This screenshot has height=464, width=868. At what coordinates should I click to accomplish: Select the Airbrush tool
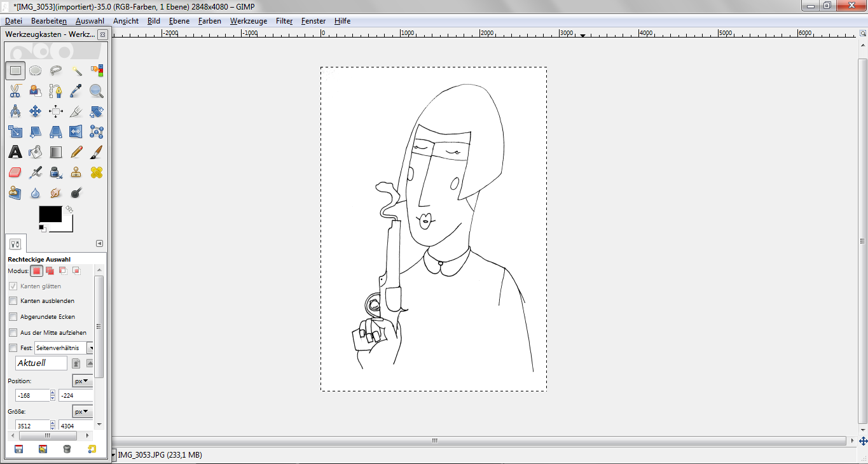click(x=36, y=172)
